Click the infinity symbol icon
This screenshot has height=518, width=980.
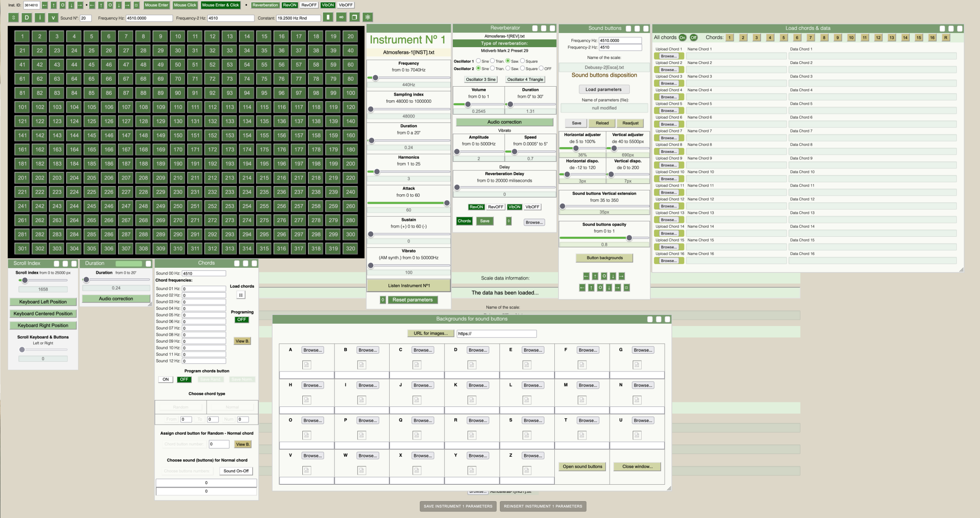341,17
